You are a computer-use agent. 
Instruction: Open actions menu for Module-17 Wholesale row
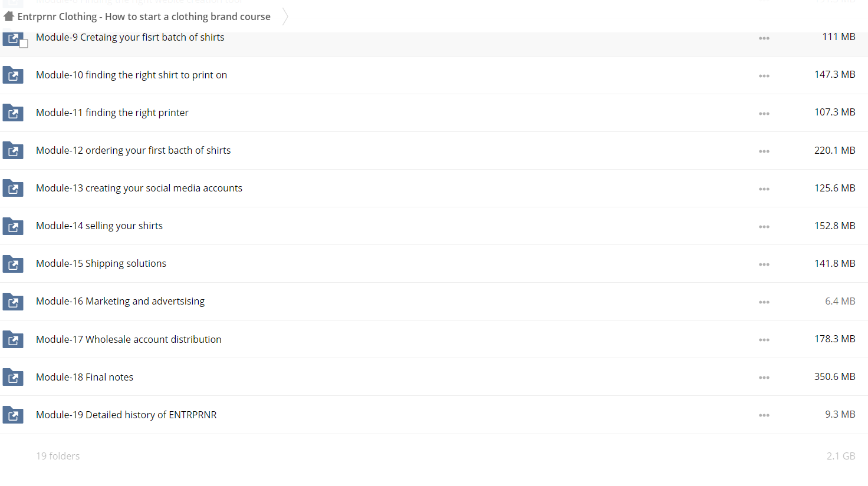click(764, 340)
